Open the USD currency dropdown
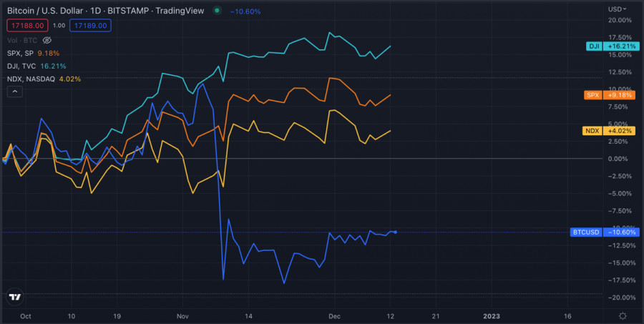 point(617,9)
